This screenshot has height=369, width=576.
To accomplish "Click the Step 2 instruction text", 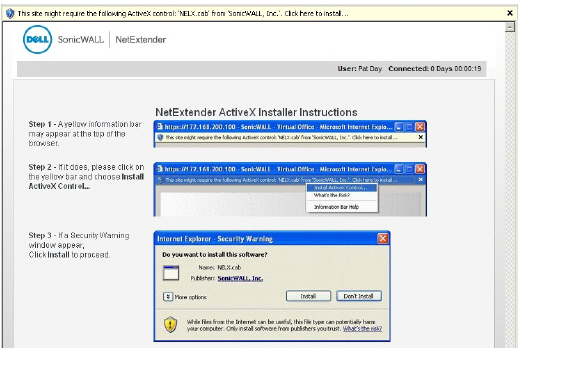I will 86,176.
